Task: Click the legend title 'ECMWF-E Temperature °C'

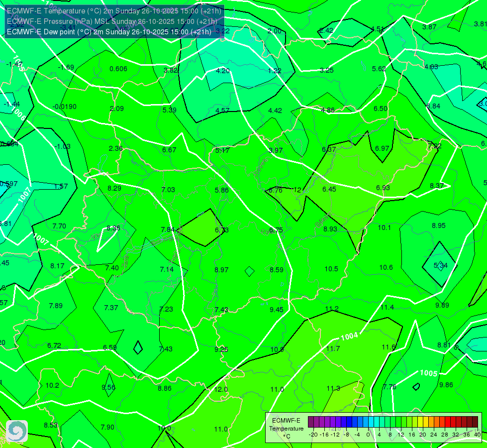Action: [x=286, y=429]
